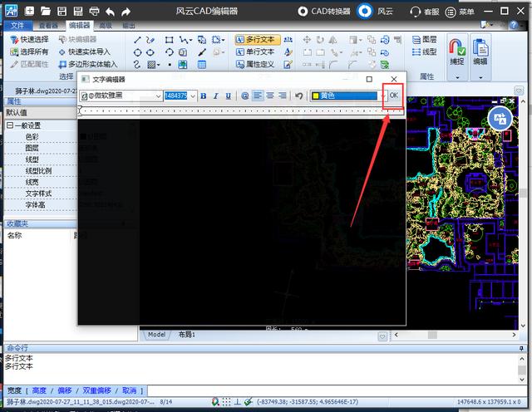Align text right in text editor

pos(283,96)
